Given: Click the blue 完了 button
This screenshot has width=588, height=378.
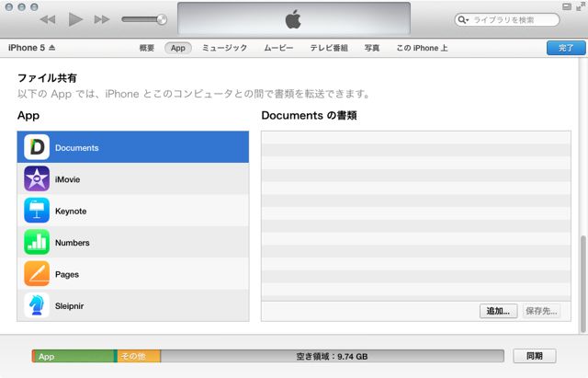Looking at the screenshot, I should tap(566, 48).
